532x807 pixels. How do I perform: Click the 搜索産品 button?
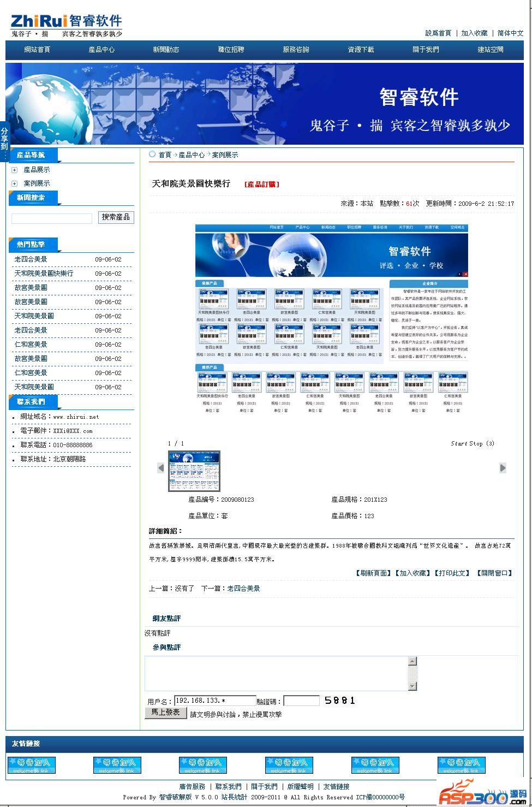click(116, 217)
